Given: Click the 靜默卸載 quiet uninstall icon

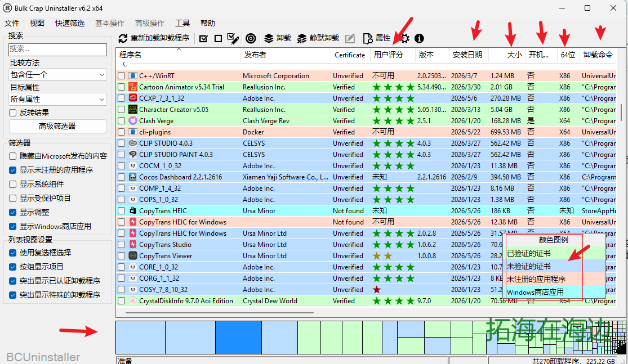Looking at the screenshot, I should (302, 38).
